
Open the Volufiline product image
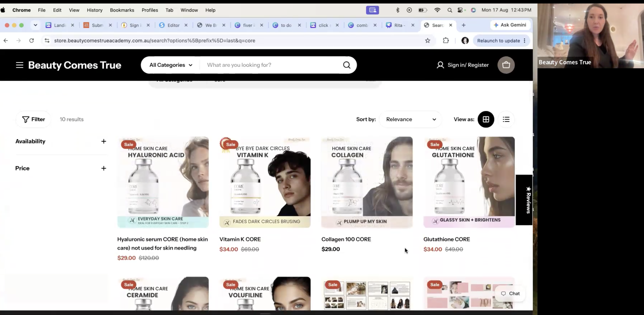(265, 293)
